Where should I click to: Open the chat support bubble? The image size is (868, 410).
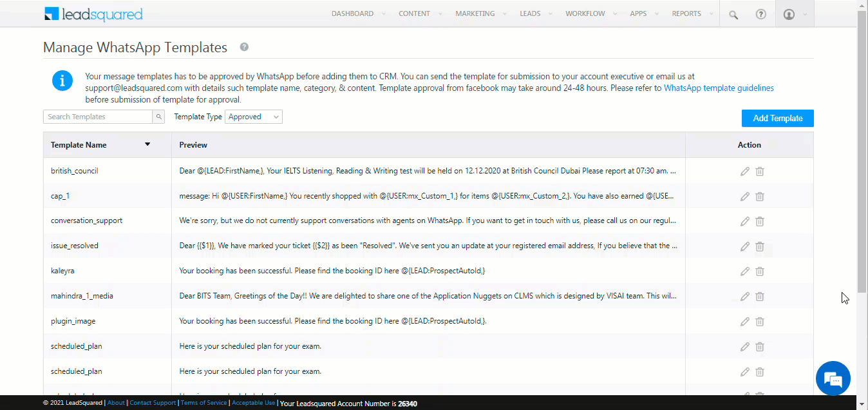point(833,378)
